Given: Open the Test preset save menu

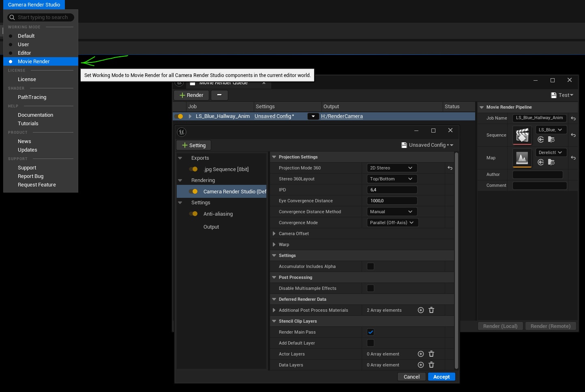Looking at the screenshot, I should pyautogui.click(x=562, y=95).
